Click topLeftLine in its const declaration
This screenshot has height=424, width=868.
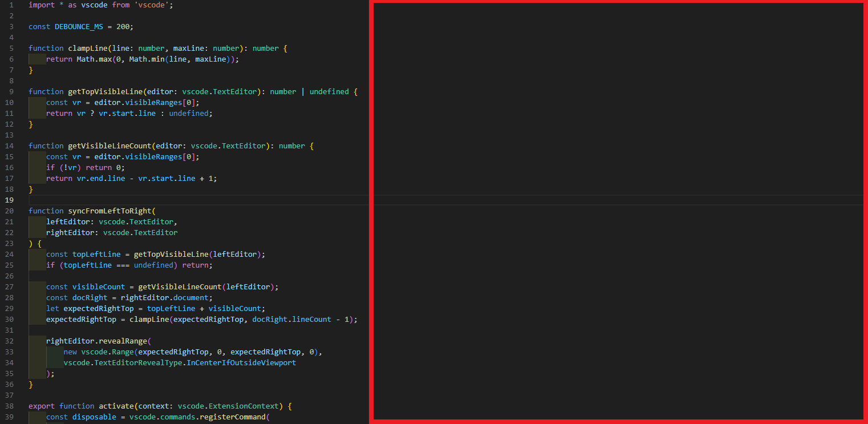click(x=96, y=255)
